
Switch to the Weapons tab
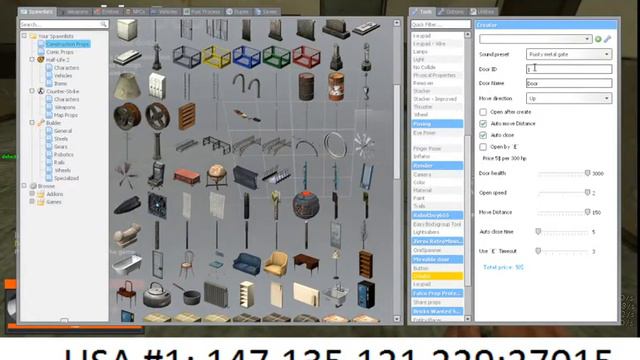(x=74, y=12)
